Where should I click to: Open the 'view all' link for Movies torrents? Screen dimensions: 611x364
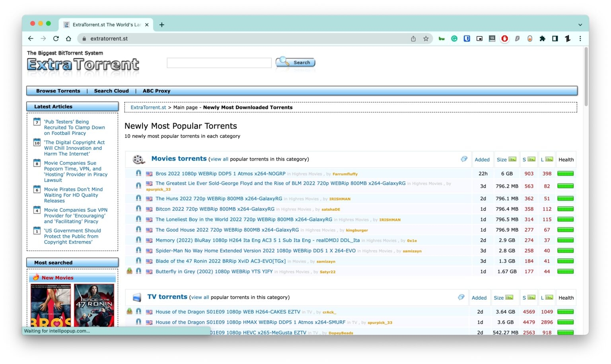(x=219, y=159)
